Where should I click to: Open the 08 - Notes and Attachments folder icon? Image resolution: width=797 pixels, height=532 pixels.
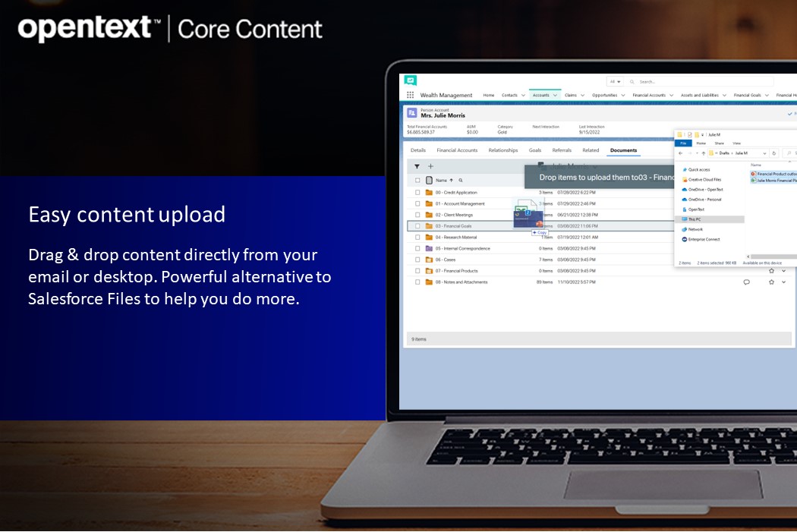point(428,282)
